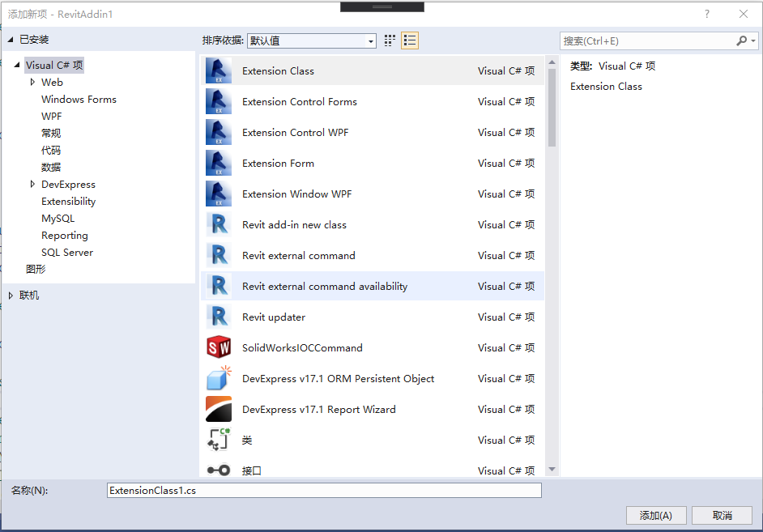
Task: Click the search magnifier icon
Action: tap(741, 40)
